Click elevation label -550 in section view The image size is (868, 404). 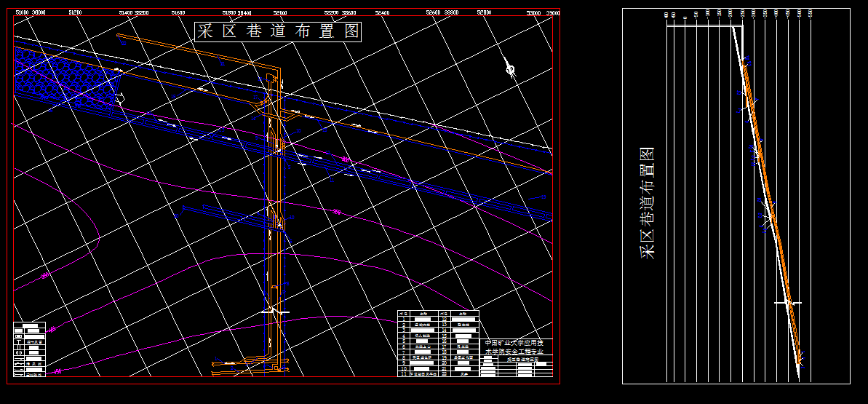click(x=810, y=13)
